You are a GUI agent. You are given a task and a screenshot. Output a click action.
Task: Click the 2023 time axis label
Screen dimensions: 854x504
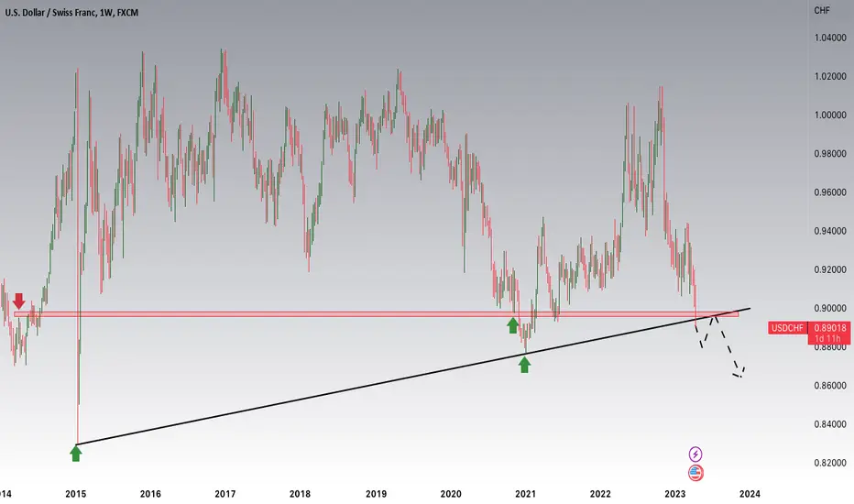click(x=675, y=494)
